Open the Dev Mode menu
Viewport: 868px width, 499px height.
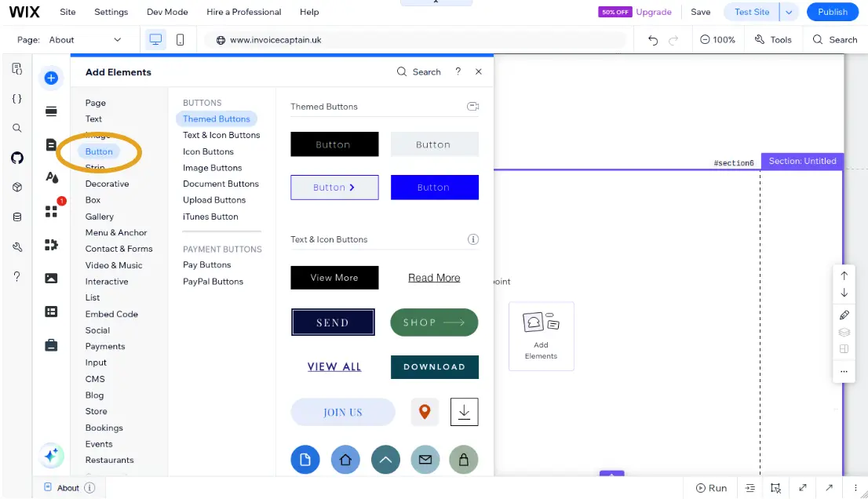(x=167, y=12)
